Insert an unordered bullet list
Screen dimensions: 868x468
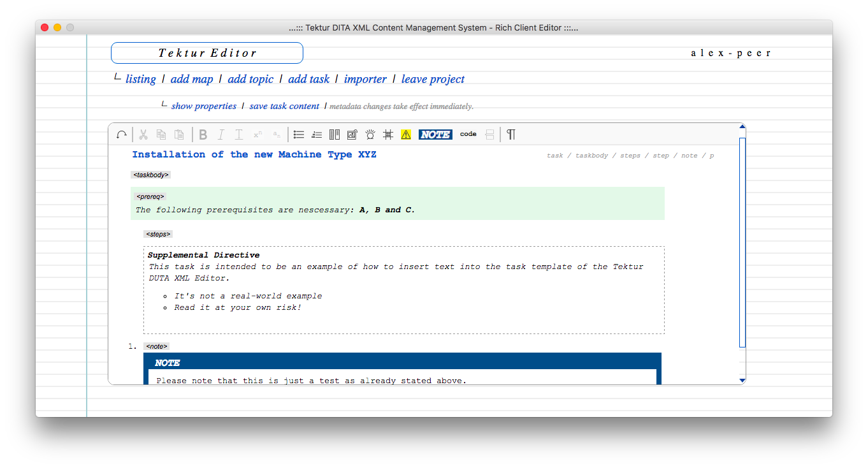pyautogui.click(x=298, y=135)
